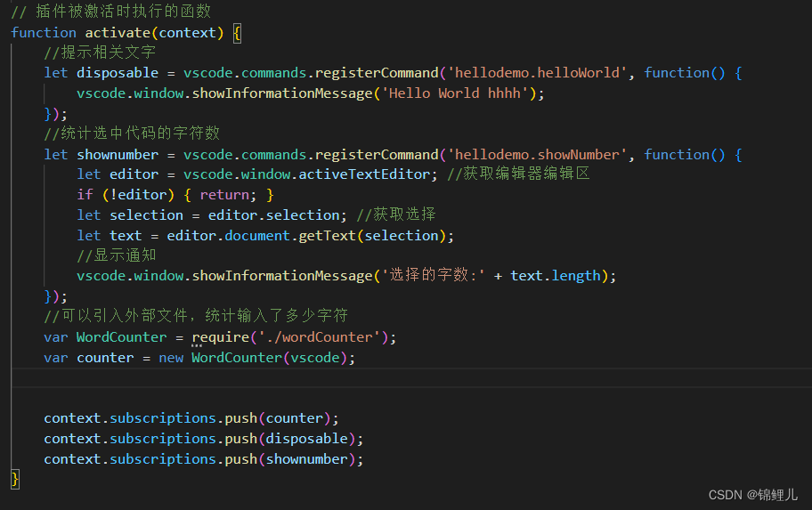This screenshot has height=510, width=812.
Task: Click 'selection' in the 'let selection' declaration
Action: tap(147, 215)
